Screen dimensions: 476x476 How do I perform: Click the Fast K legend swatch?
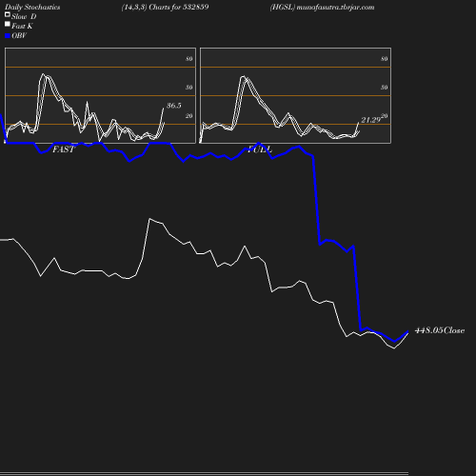point(8,24)
